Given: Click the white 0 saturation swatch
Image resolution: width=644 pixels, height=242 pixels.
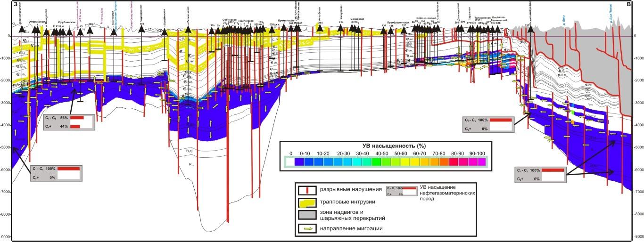Looking at the screenshot, I should pos(290,162).
